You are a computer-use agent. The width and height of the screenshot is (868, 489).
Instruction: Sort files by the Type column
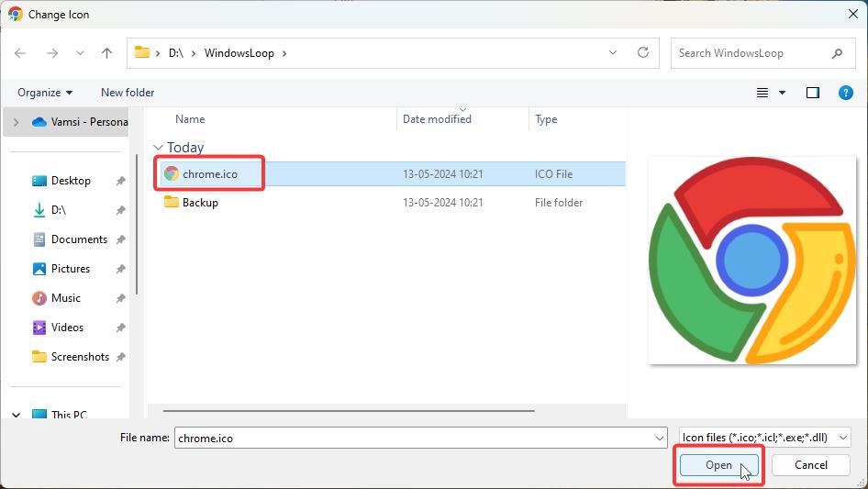click(546, 119)
